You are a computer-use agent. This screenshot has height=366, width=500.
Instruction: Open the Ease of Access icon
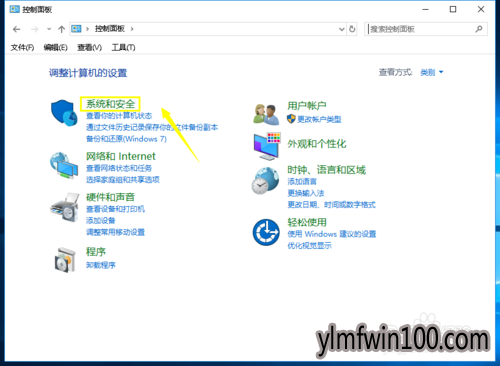coord(266,232)
